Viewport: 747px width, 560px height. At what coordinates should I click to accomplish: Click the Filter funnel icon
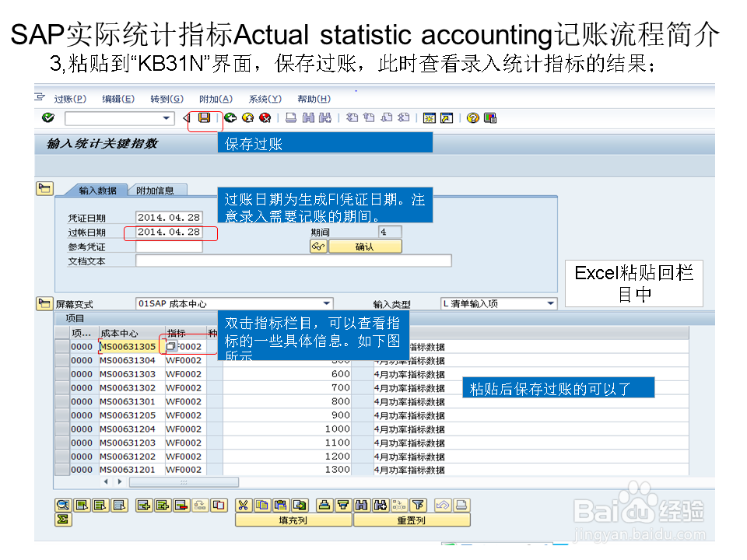(x=418, y=506)
